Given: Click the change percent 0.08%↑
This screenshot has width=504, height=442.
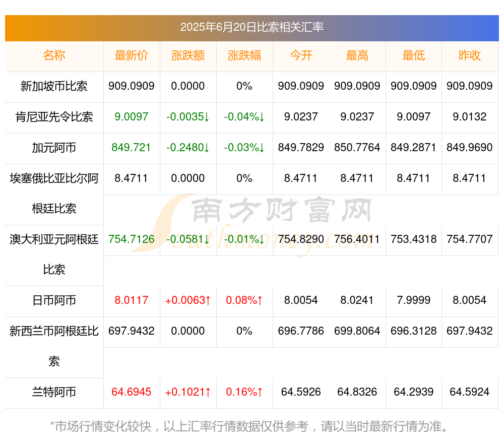Looking at the screenshot, I should click(244, 300).
